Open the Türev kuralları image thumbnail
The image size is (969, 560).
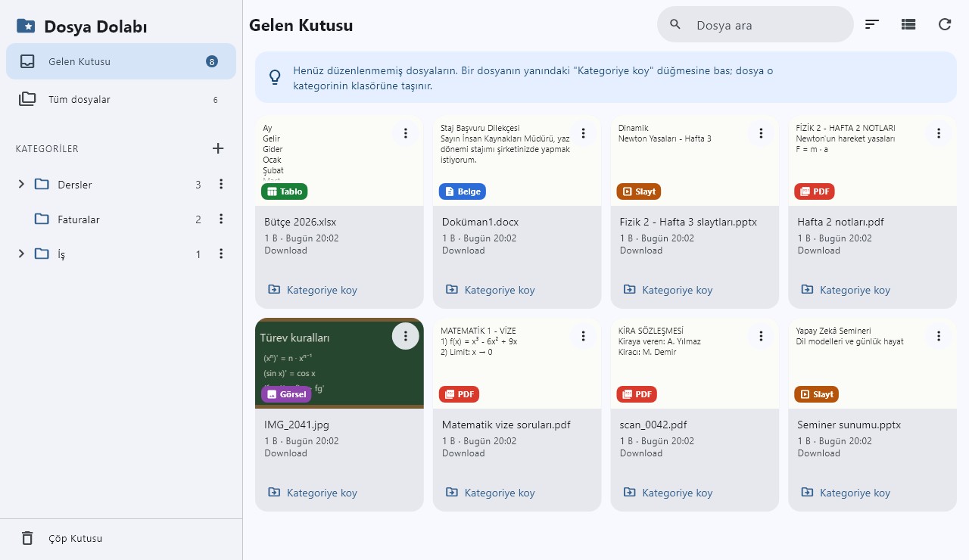pos(339,364)
